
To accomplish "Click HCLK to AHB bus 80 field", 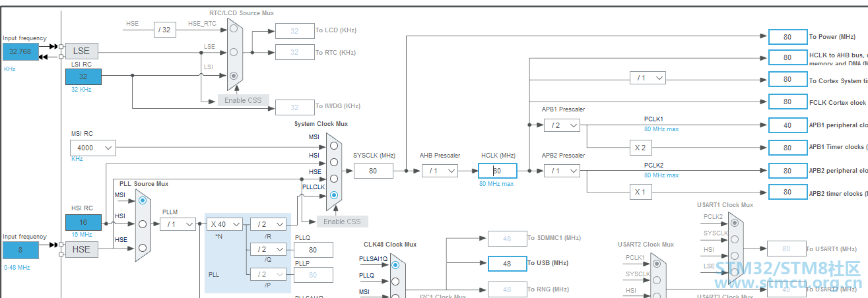I will coord(787,58).
